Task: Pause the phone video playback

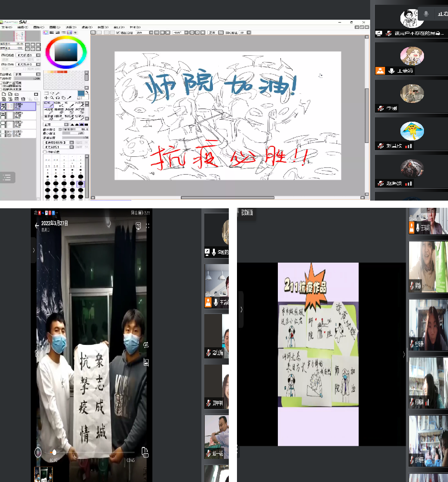Action: [38, 452]
